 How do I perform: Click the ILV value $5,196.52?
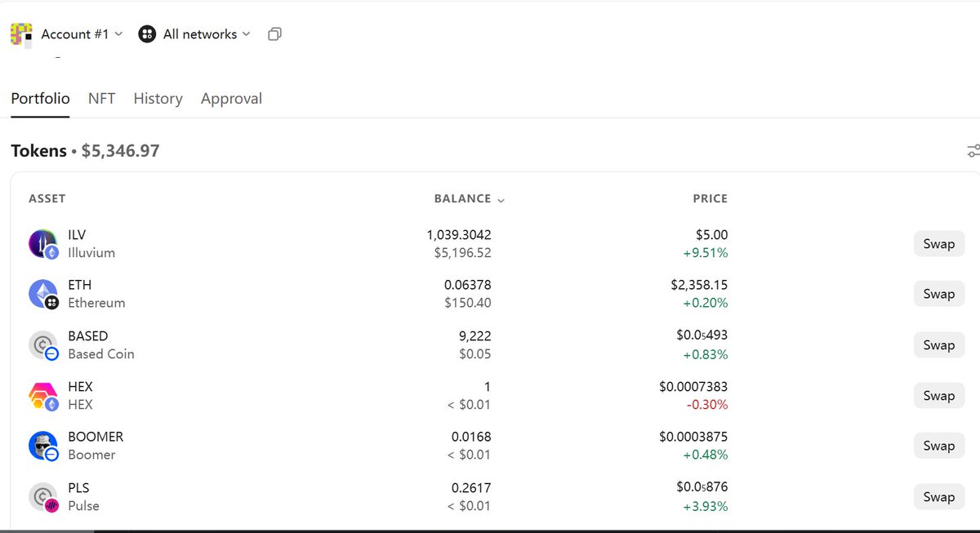[x=462, y=253]
